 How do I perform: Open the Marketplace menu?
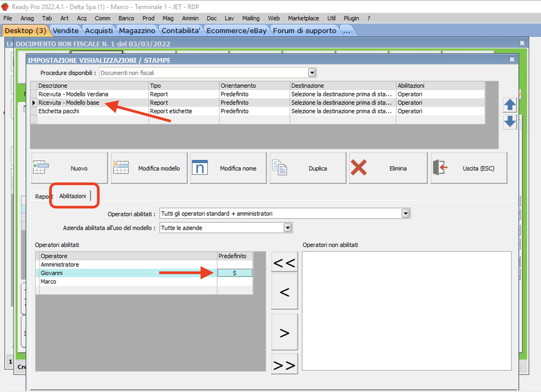tap(303, 18)
